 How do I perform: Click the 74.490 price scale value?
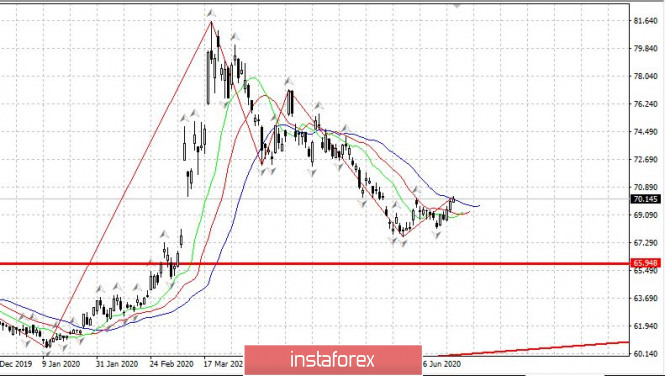(x=645, y=132)
